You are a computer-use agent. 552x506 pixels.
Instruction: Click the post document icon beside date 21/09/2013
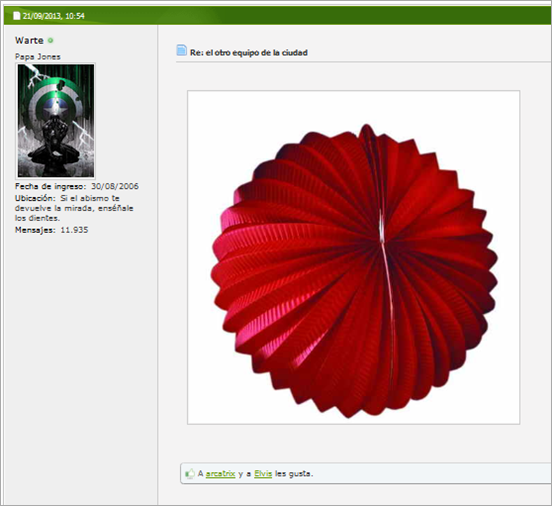coord(17,15)
